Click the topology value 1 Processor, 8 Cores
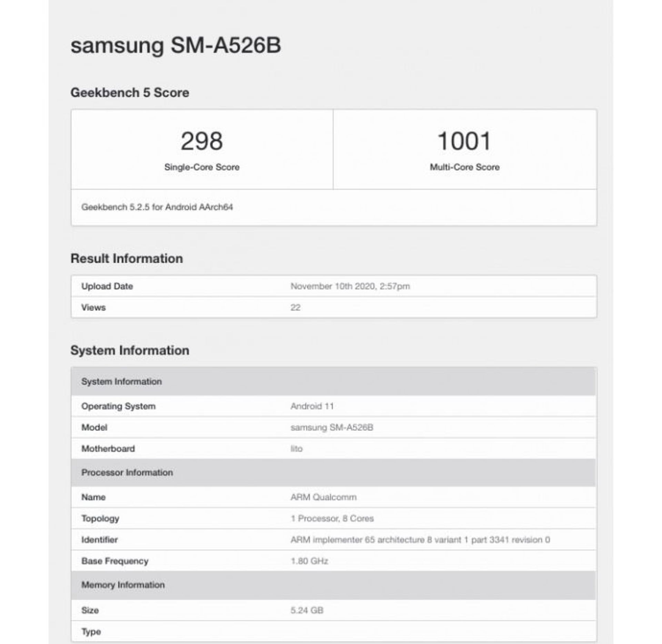 [x=332, y=519]
